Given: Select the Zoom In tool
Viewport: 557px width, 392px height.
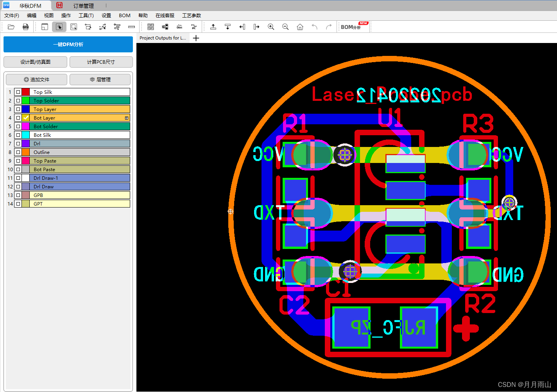Looking at the screenshot, I should (271, 27).
